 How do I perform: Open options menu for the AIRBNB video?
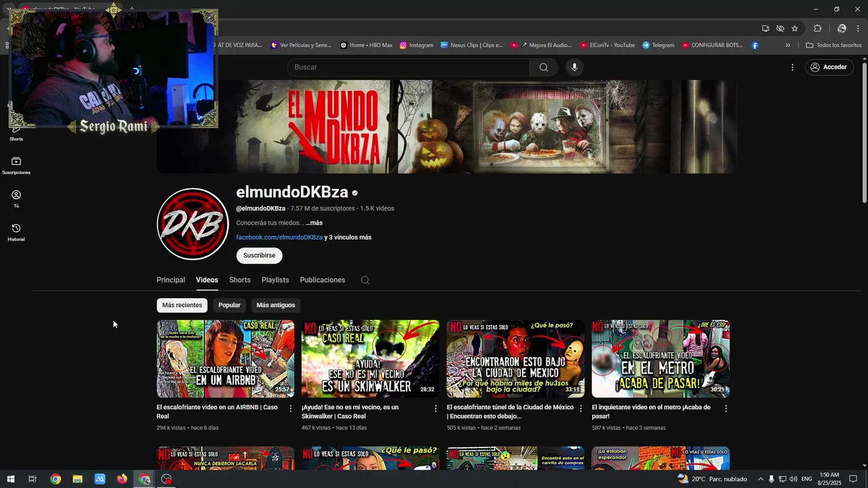click(x=290, y=409)
